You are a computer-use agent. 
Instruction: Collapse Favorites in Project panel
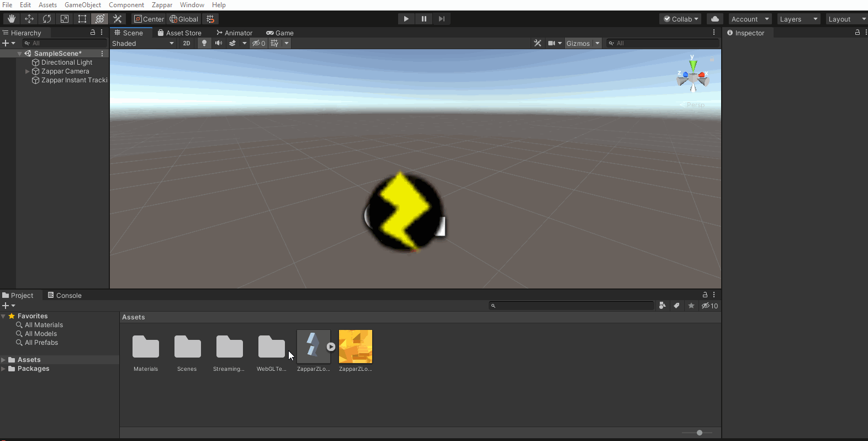coord(3,316)
